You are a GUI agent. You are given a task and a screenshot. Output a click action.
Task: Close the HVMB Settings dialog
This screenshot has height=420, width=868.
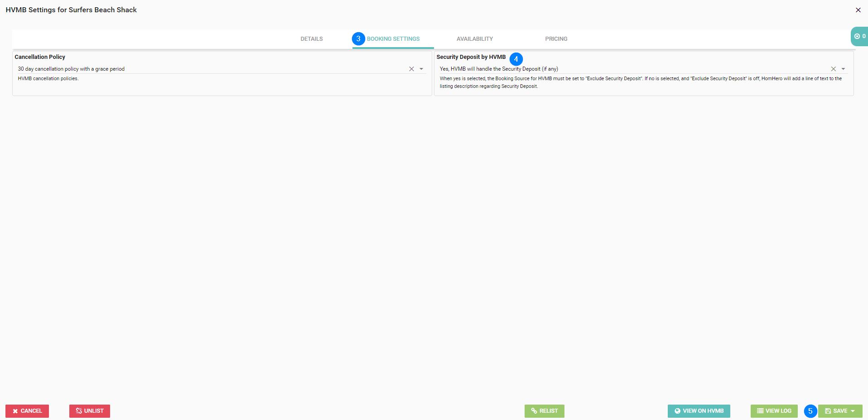858,10
